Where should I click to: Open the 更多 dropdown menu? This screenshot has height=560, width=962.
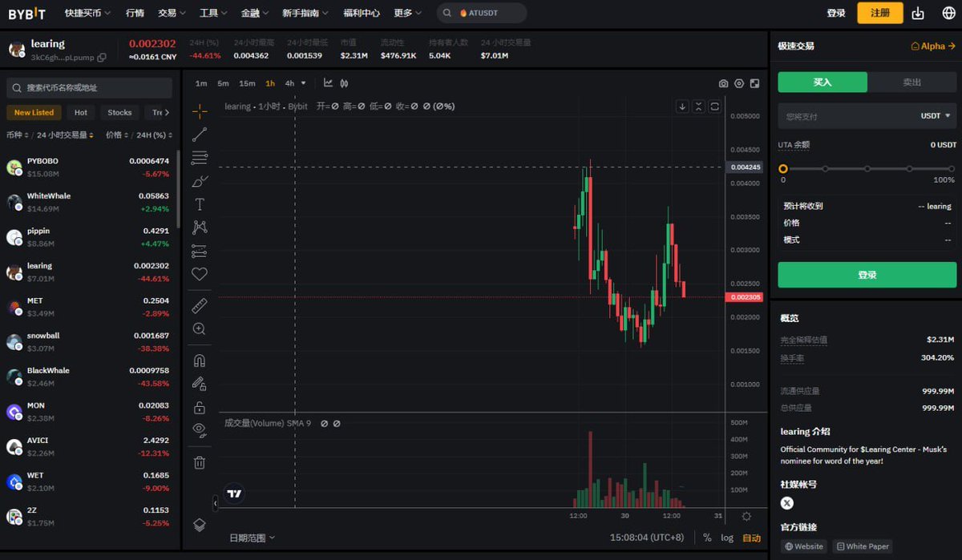(408, 13)
